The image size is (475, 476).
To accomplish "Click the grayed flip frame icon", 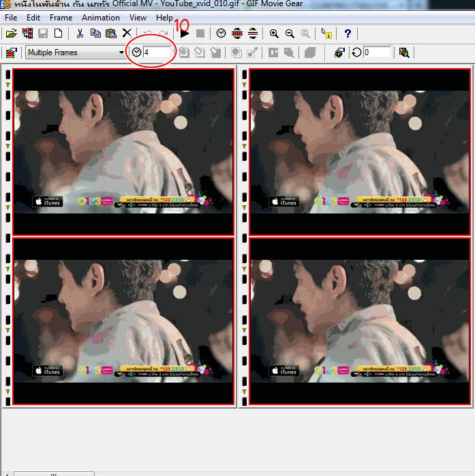I will 215,53.
